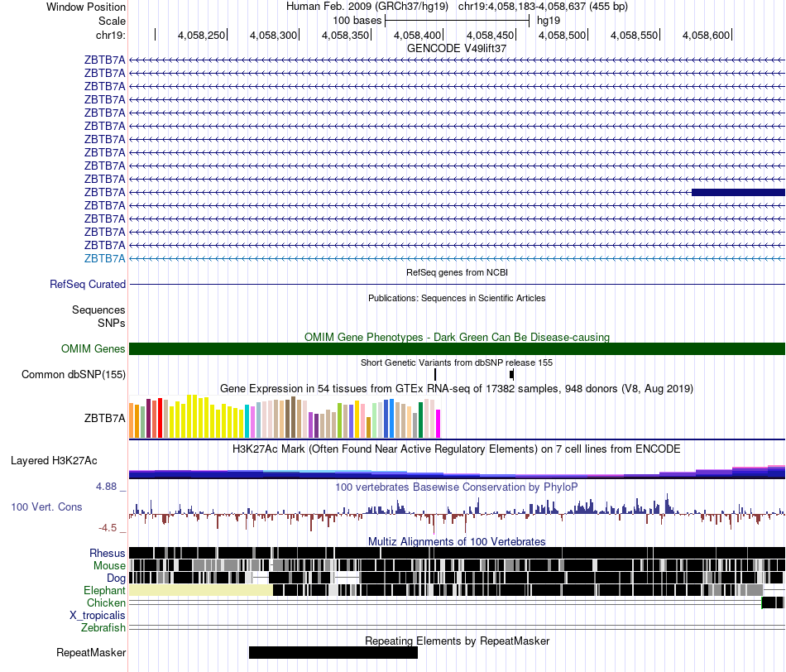Select the Scale track label
This screenshot has width=786, height=672.
(112, 21)
